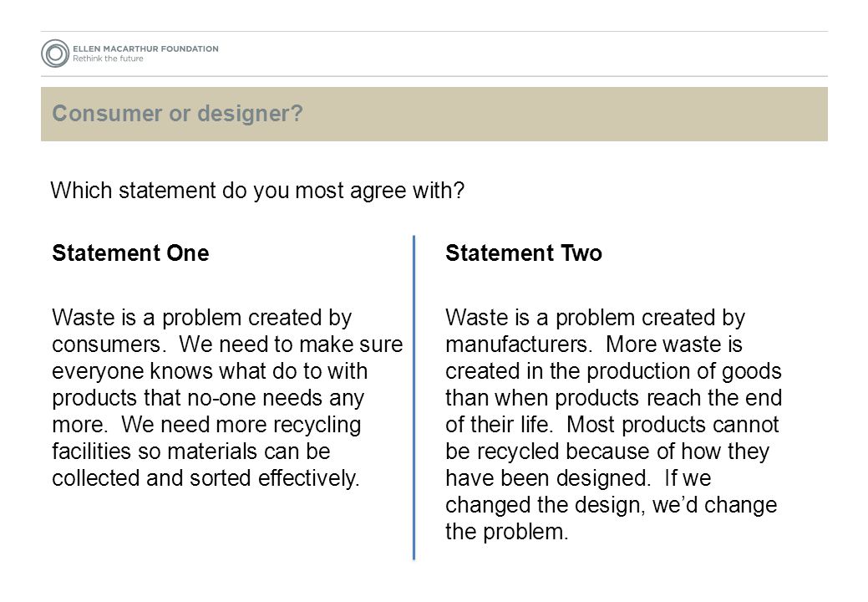This screenshot has width=868, height=602.
Task: Click the word 'designer?' in the title
Action: (251, 114)
